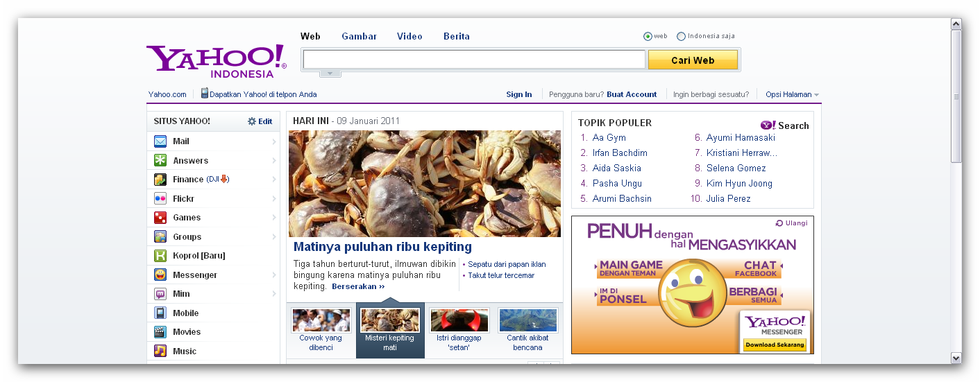The image size is (980, 382).
Task: Expand the Finance row chevron
Action: coord(274,180)
